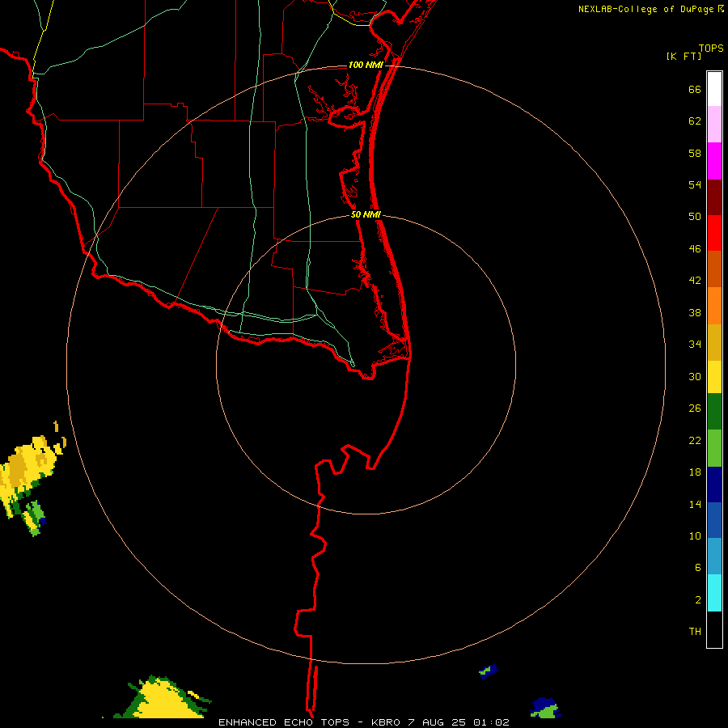728x728 pixels.
Task: Click the light pink 62 kft legend swatch
Action: [714, 125]
